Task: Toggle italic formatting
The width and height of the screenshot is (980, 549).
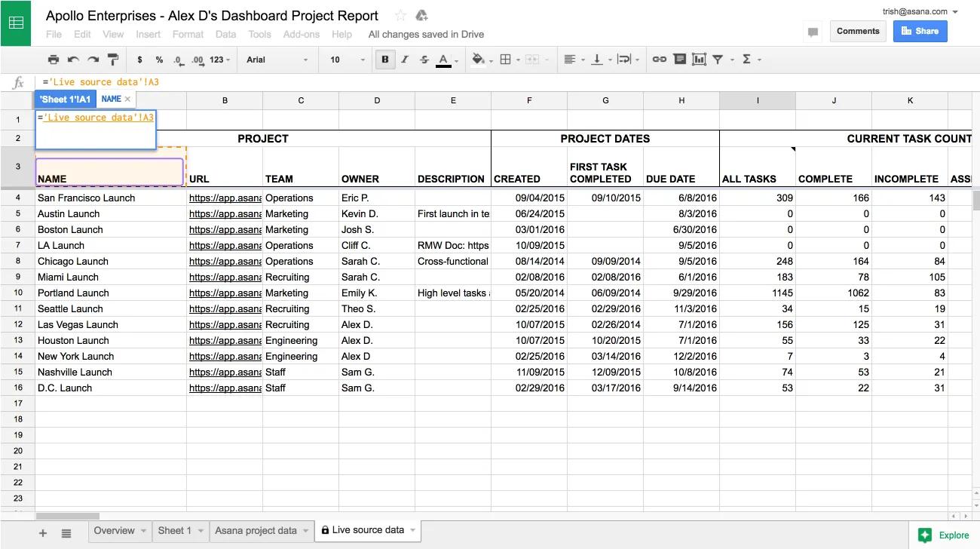Action: point(405,60)
